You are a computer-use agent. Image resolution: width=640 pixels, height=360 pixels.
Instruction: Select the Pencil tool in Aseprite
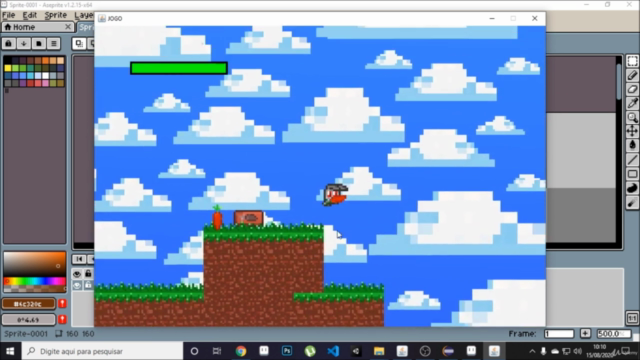tap(632, 76)
